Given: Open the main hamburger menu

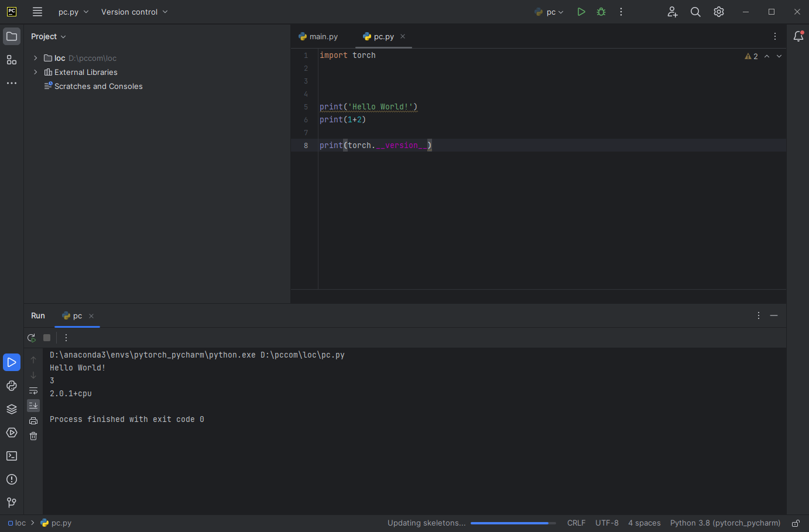Looking at the screenshot, I should [37, 12].
